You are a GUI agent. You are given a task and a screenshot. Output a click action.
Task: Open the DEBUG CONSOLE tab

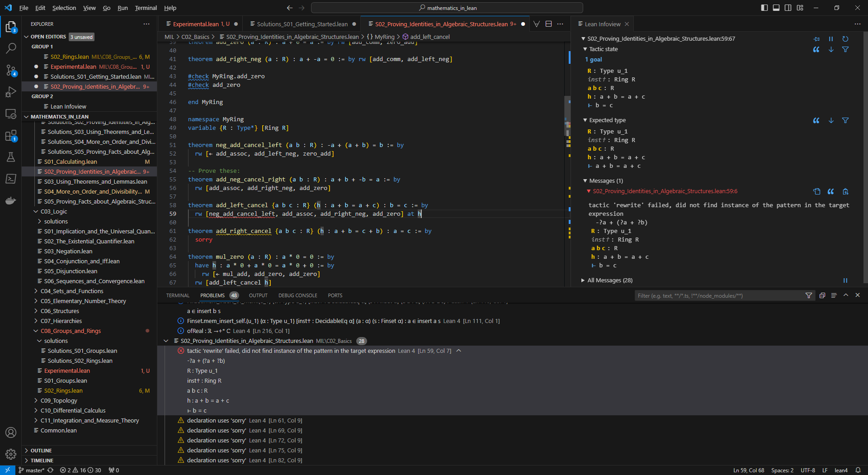(297, 295)
